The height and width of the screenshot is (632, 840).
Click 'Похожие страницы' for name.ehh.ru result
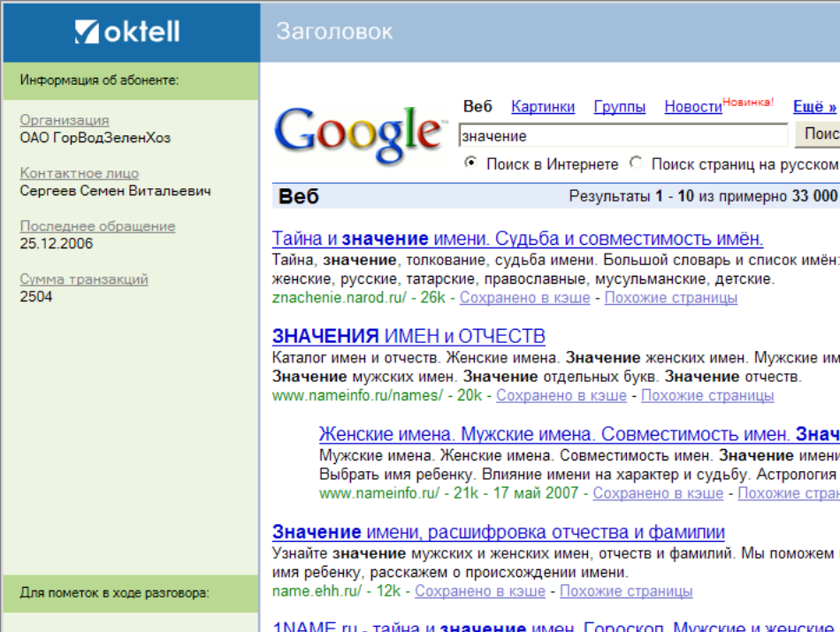coord(626,591)
